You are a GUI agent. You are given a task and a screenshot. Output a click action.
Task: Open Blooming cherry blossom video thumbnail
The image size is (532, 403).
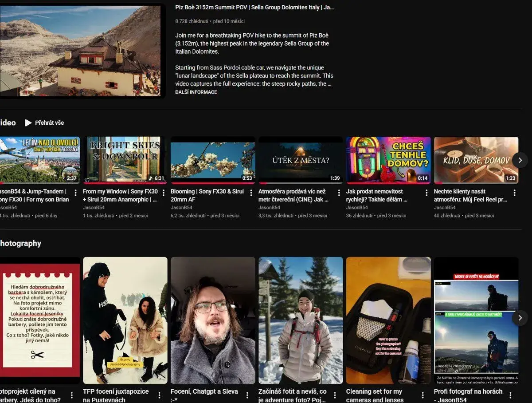[213, 160]
